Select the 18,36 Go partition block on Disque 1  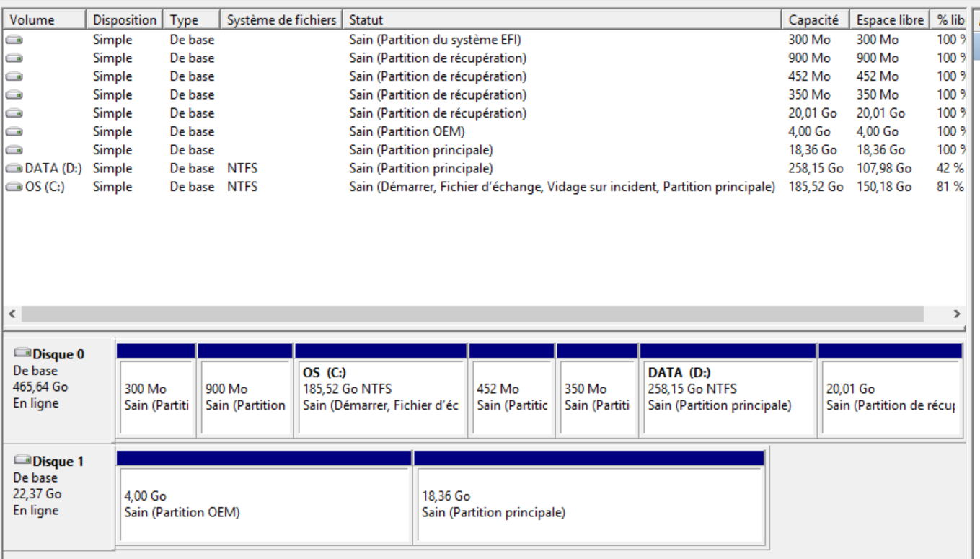click(589, 505)
